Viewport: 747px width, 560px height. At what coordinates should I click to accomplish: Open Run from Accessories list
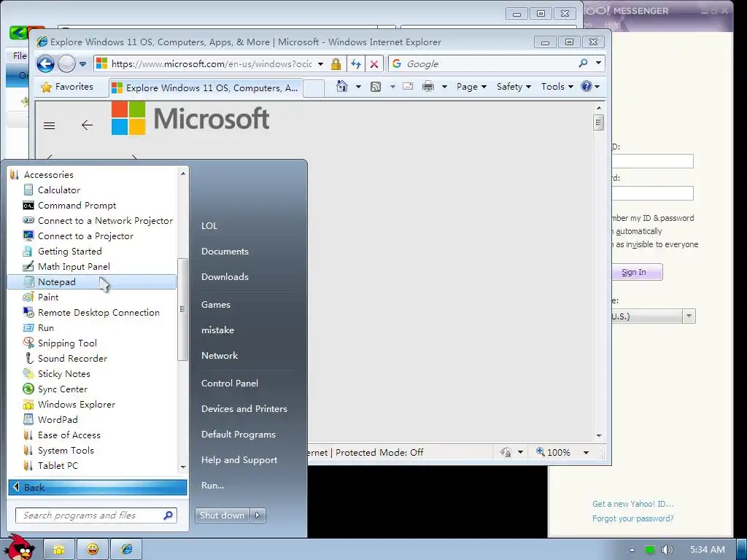39,327
